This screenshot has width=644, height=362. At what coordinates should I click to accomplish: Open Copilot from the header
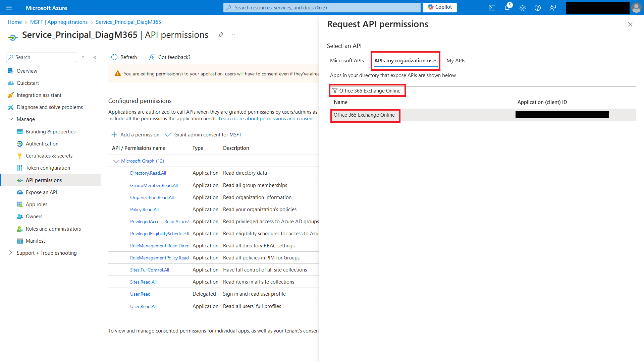point(439,7)
